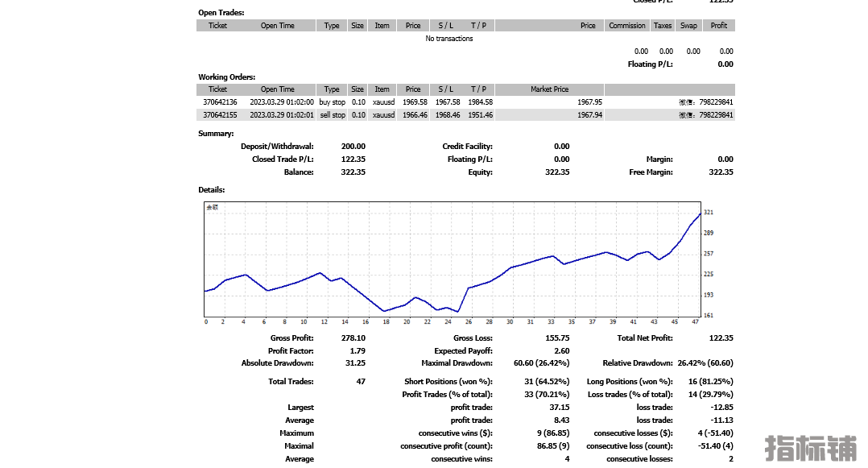Click Short Positions value 31 (64.52%)

pos(547,382)
